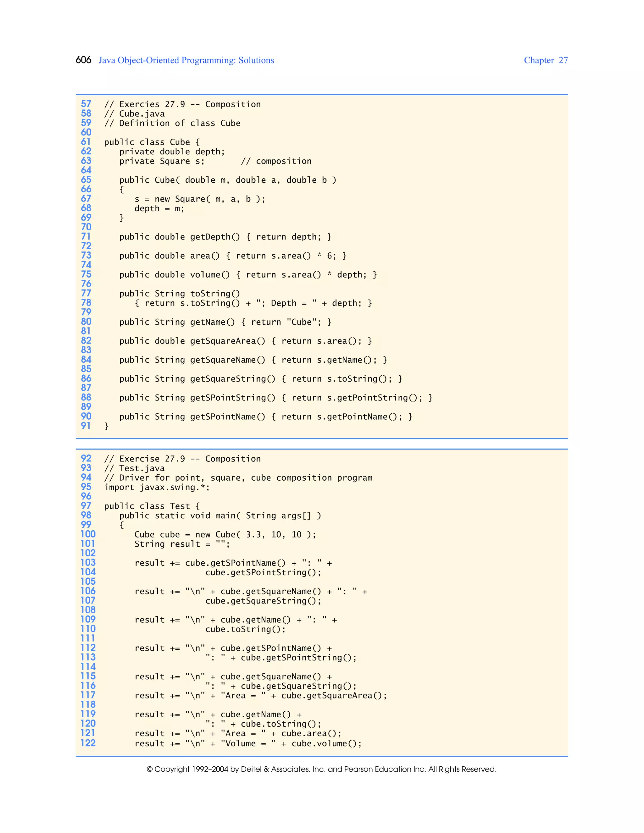The width and height of the screenshot is (644, 833).
Task: Click header 'Java Object-Oriented Programming: Solutions'
Action: 186,60
